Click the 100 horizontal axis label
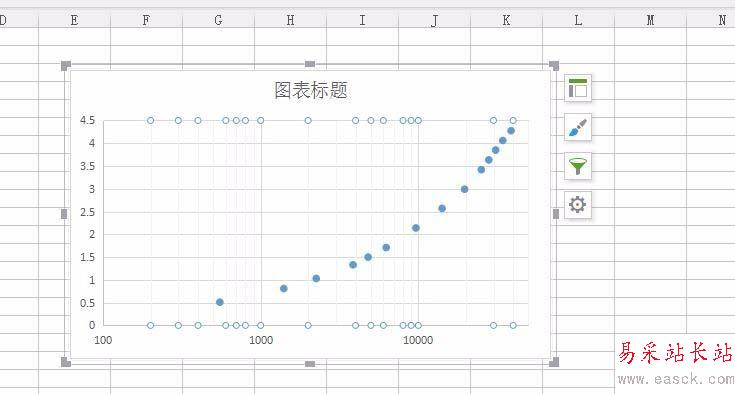 pyautogui.click(x=103, y=340)
